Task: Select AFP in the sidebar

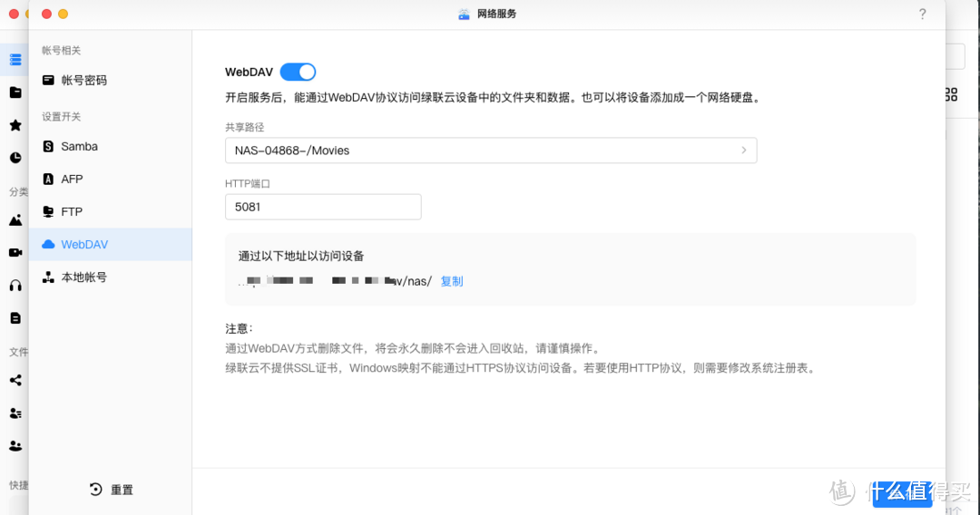Action: (x=110, y=180)
